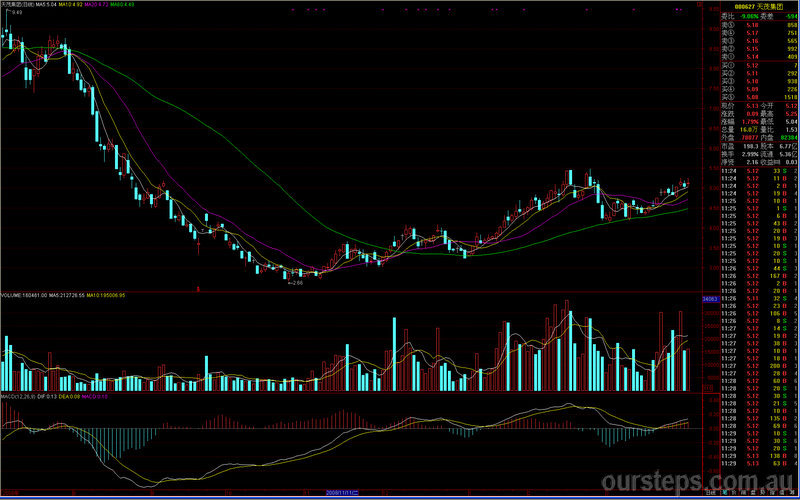Select sell level 1 price 5.14
The image size is (800, 500).
752,57
